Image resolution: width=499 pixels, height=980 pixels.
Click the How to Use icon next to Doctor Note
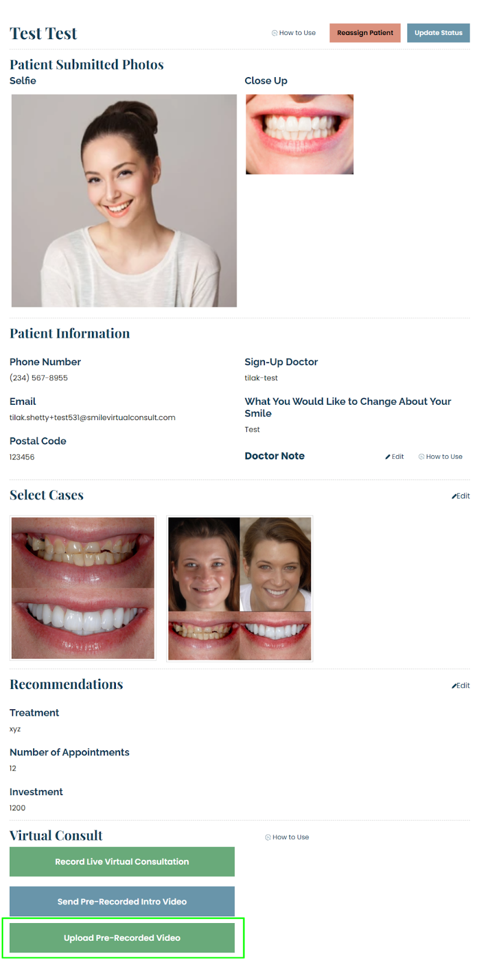pyautogui.click(x=421, y=457)
